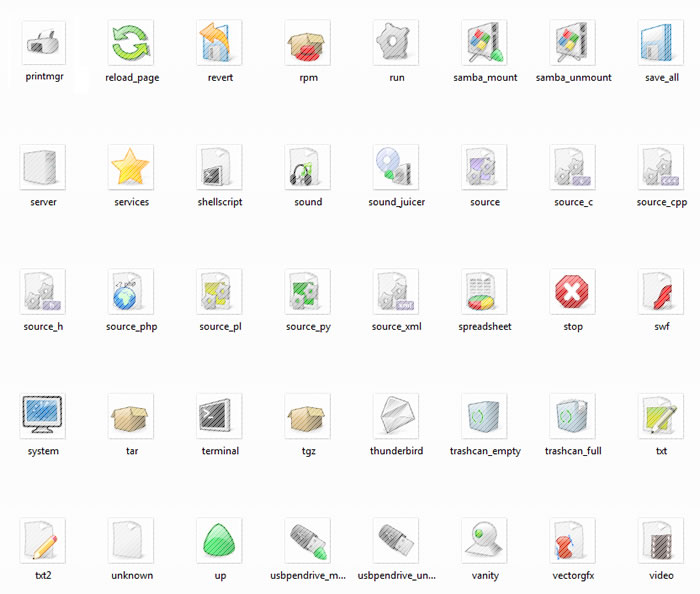Click the "trashcan_full" label text

pos(573,451)
